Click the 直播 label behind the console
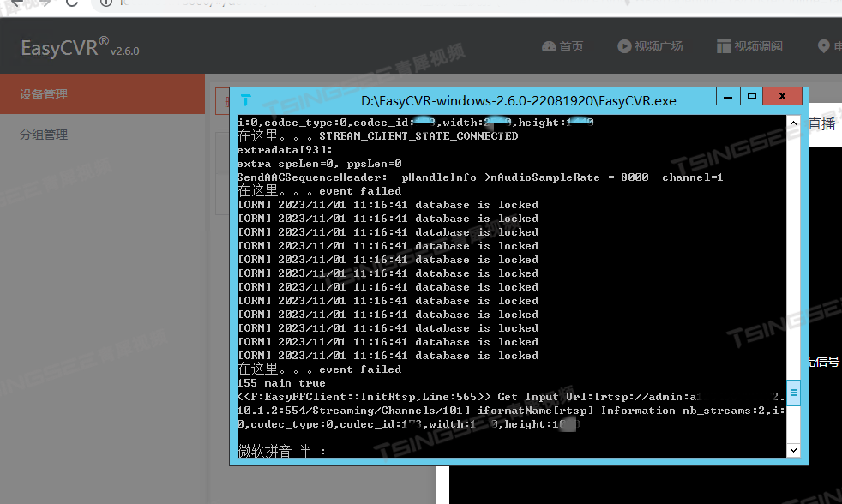This screenshot has width=842, height=504. click(822, 124)
